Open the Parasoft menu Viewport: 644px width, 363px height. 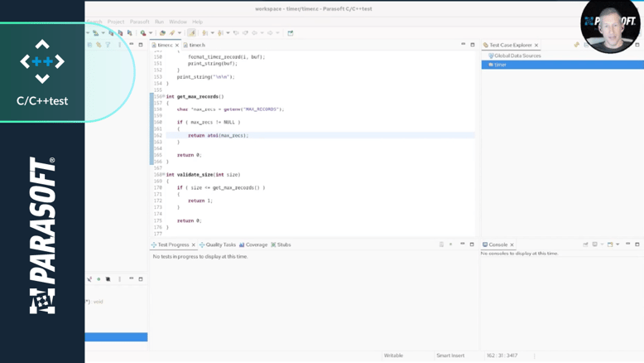[x=140, y=22]
